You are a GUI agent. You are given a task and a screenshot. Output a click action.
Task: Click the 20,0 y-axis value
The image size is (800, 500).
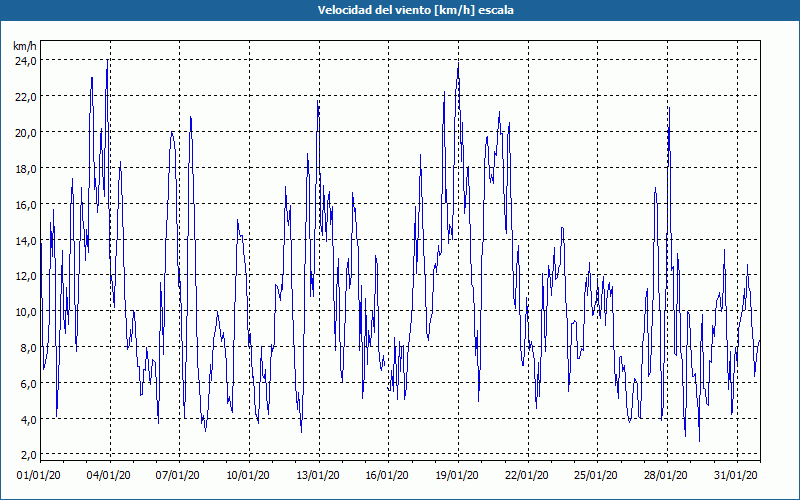26,133
